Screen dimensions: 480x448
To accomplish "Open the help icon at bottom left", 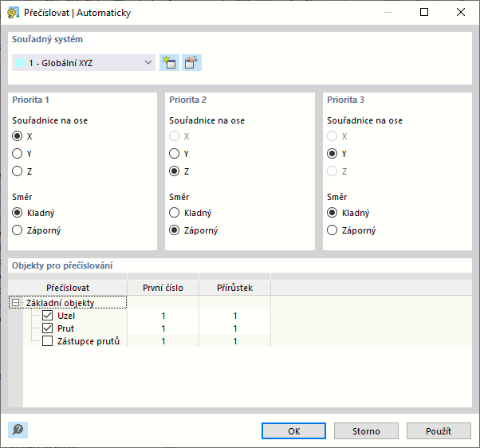I will tap(18, 430).
